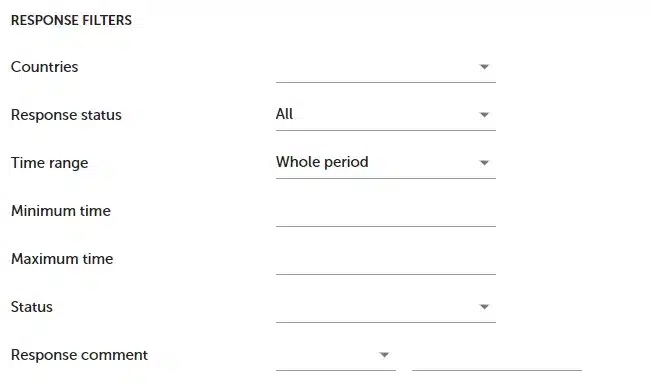Click the empty Status selection field

click(x=386, y=307)
